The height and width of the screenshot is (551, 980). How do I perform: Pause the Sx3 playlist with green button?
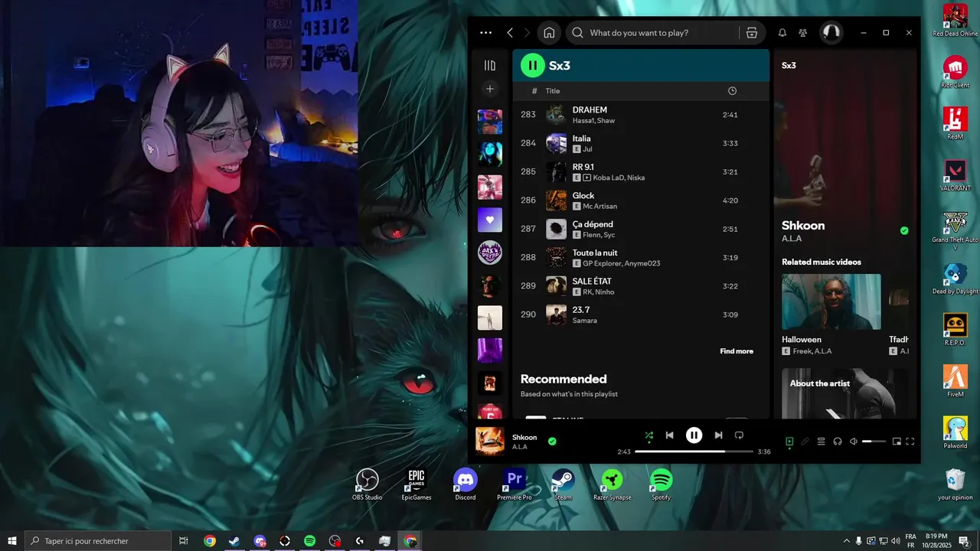coord(533,66)
